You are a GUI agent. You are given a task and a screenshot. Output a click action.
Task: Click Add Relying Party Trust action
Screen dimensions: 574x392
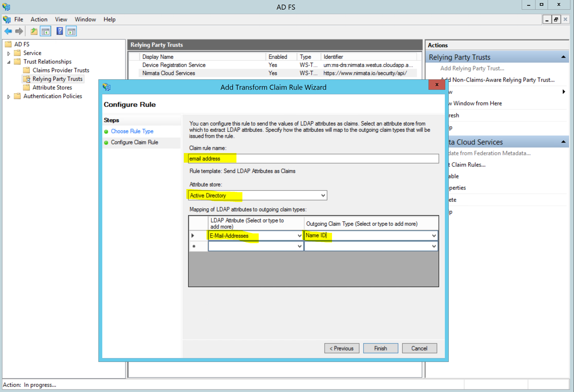tap(472, 68)
